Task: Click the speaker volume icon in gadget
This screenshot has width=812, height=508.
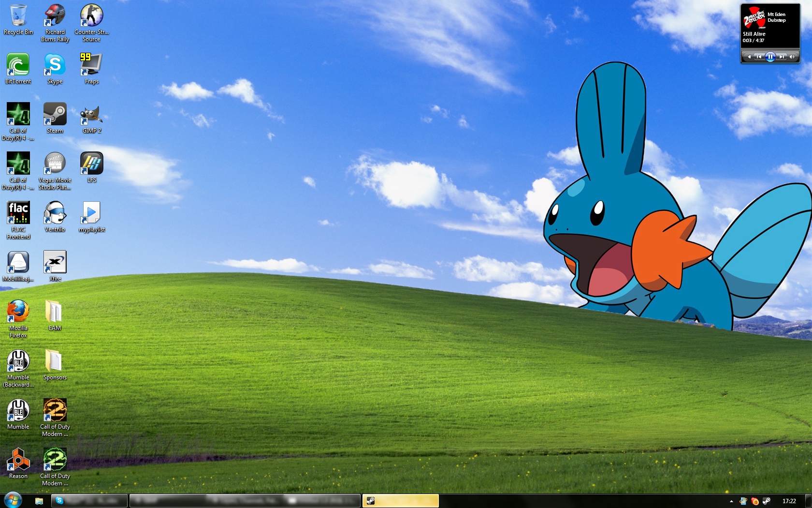Action: pyautogui.click(x=792, y=57)
